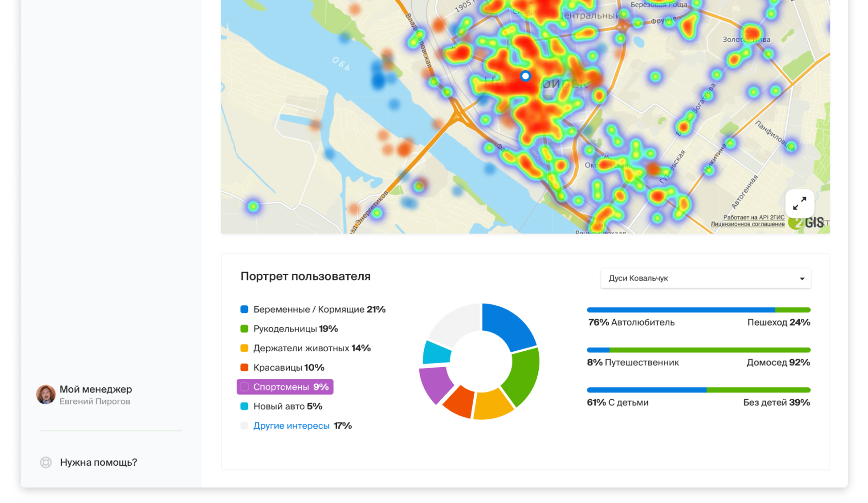The height and width of the screenshot is (503, 868).
Task: Select the highlighted Спортсмены 9% legend item
Action: coord(285,387)
